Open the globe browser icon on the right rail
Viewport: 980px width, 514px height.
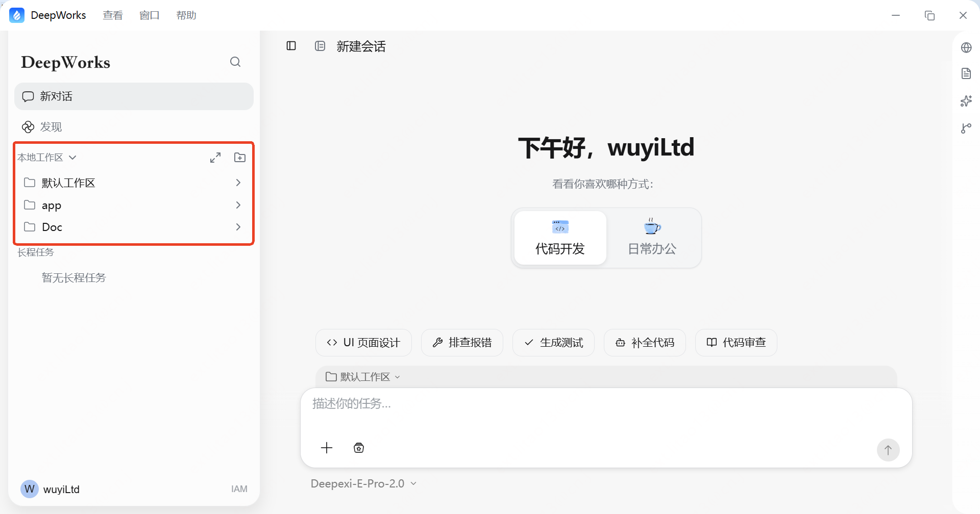click(x=966, y=47)
